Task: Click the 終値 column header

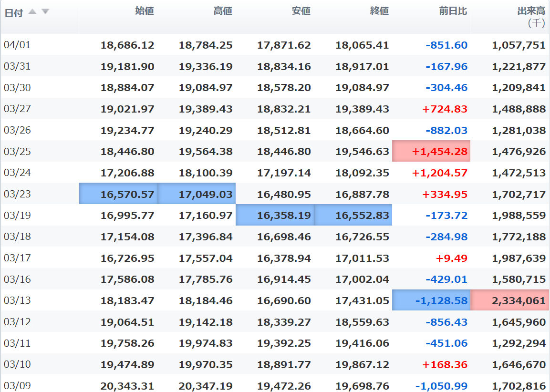Action: click(379, 11)
